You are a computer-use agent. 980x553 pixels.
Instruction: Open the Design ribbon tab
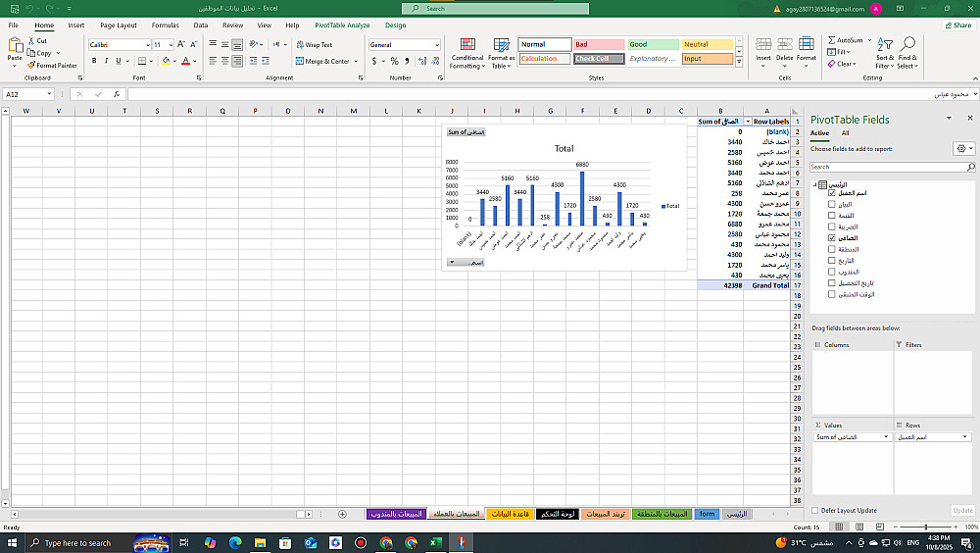(x=395, y=25)
